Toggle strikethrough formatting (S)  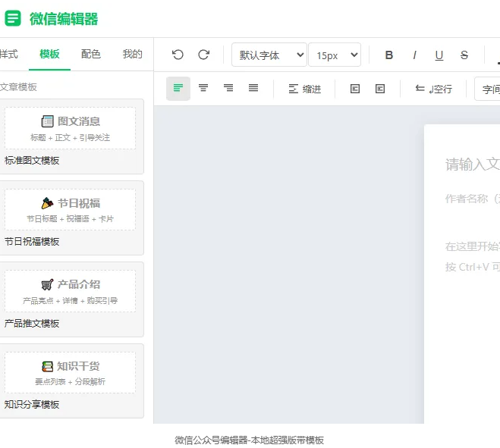(x=464, y=55)
